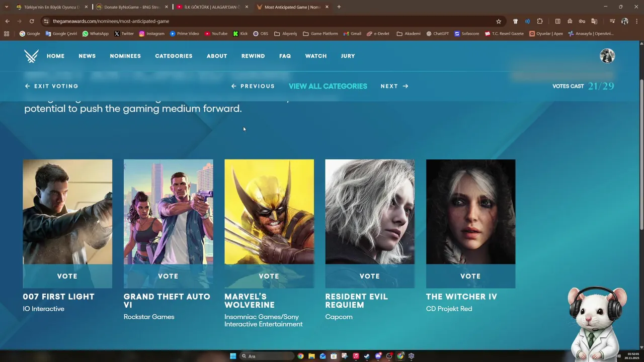Open the tab search dropdown arrow
Viewport: 644px width, 362px height.
click(7, 7)
